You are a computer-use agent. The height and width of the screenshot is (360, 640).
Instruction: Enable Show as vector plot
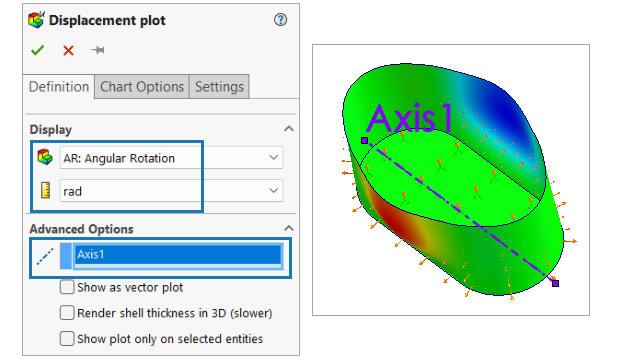pyautogui.click(x=67, y=287)
